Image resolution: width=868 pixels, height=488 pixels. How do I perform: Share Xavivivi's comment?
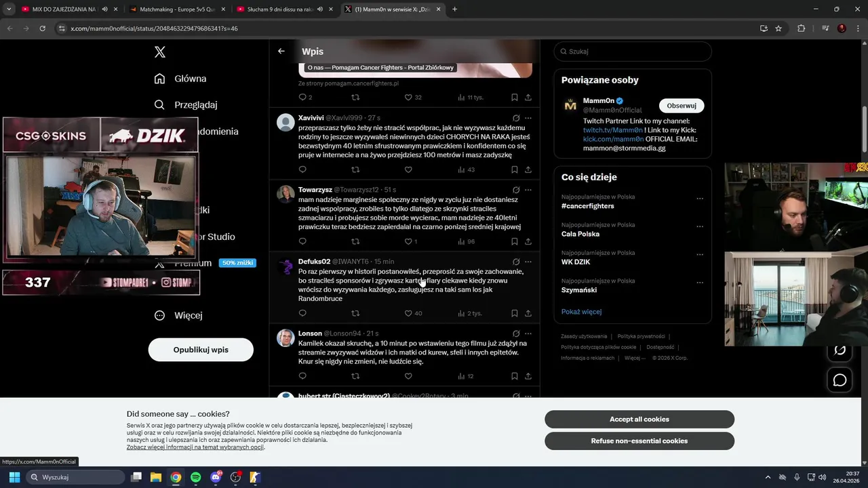(528, 169)
